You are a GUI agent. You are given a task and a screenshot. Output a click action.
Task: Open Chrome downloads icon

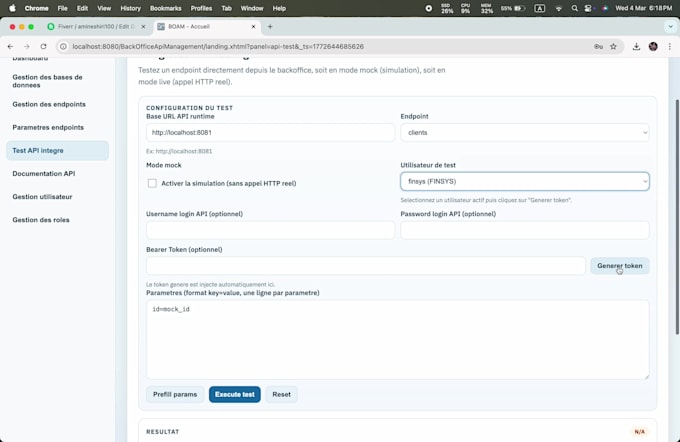[636, 46]
